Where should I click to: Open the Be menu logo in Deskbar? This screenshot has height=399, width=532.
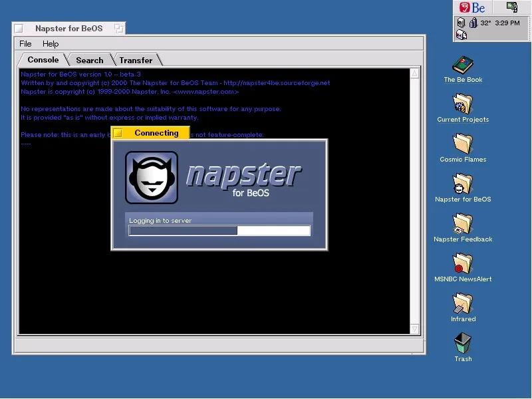(472, 7)
